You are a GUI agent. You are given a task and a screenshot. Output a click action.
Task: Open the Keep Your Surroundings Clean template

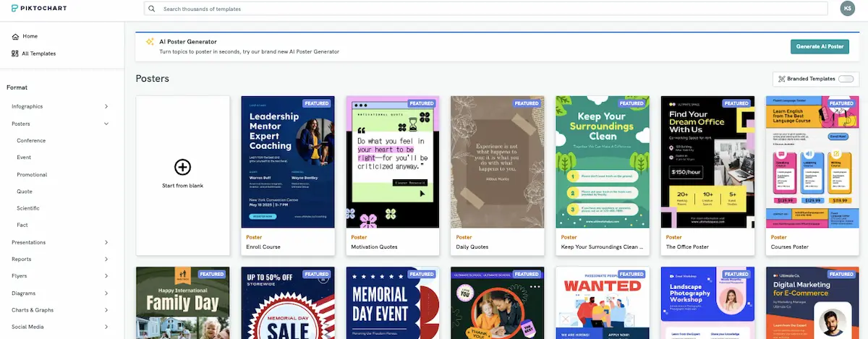[x=600, y=163]
